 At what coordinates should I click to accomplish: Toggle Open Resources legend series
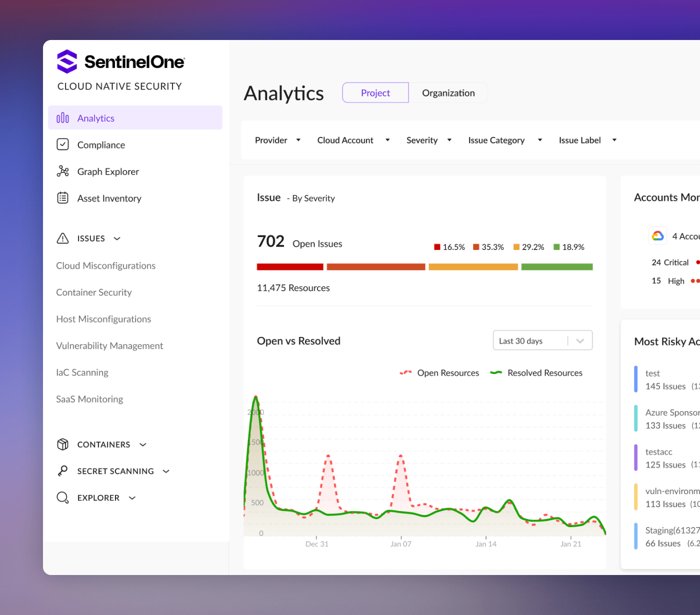tap(439, 373)
